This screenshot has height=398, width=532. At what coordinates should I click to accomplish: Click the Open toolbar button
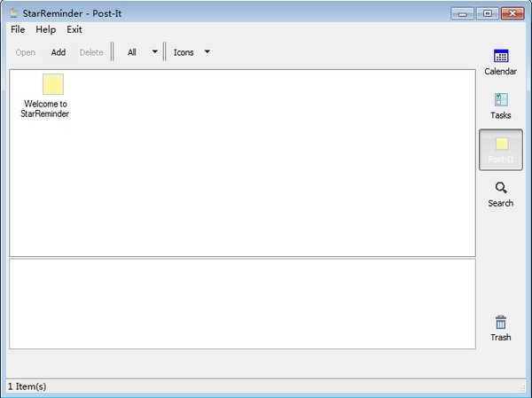pyautogui.click(x=26, y=52)
